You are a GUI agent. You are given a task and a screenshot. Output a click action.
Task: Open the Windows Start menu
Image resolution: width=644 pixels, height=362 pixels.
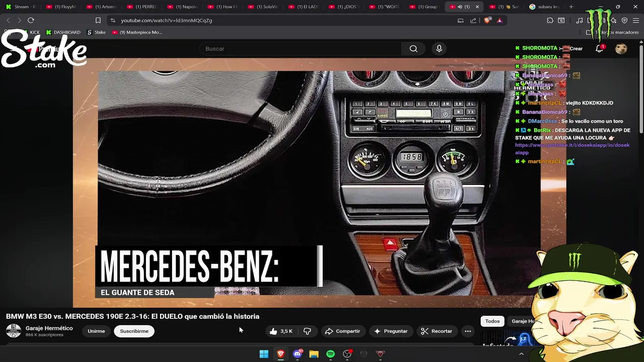(264, 354)
